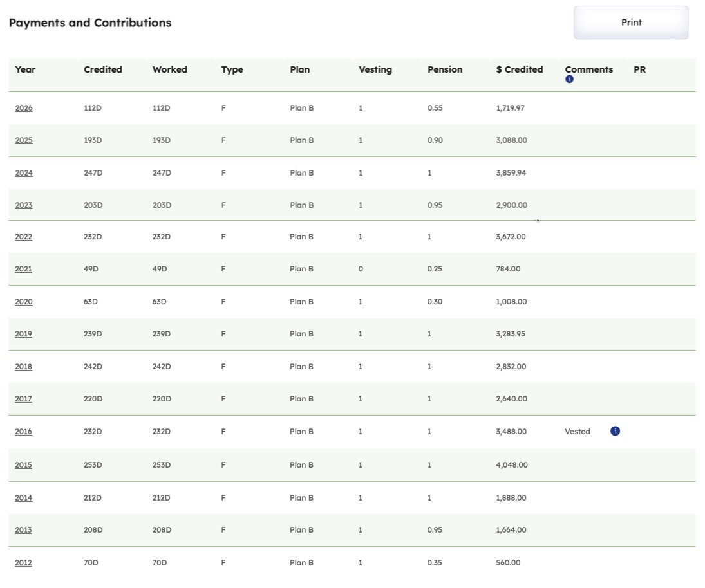Click the Worked column header

click(x=170, y=69)
